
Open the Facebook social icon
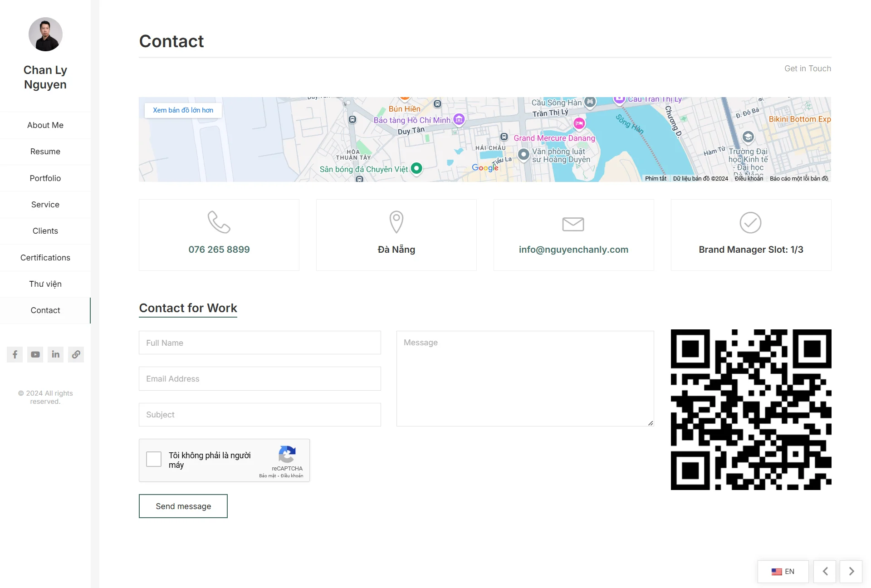tap(15, 354)
